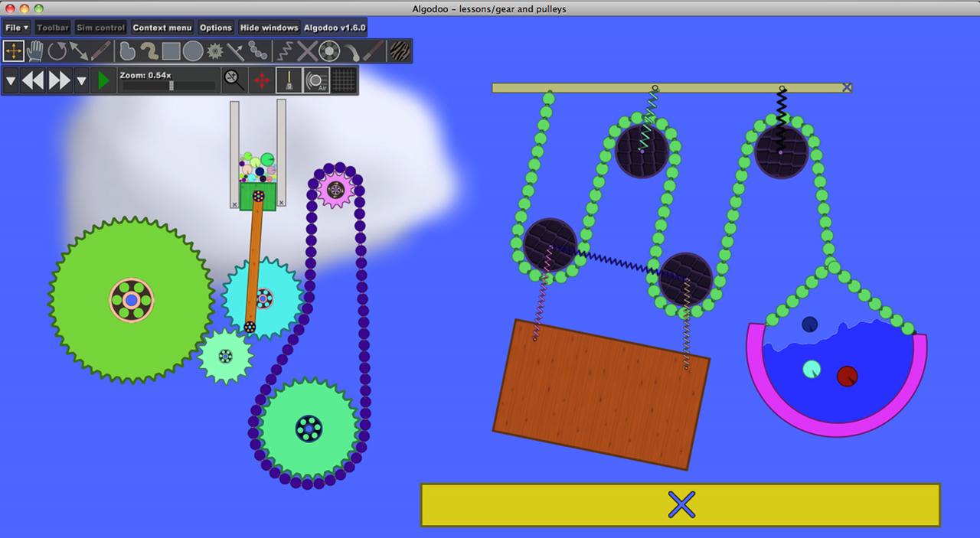
Task: Start the simulation with green play button
Action: point(102,80)
